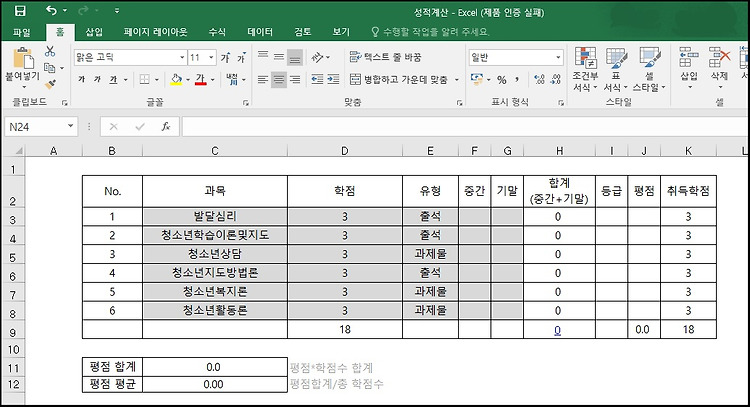Paste with the 붙여넣기 clipboard icon
The width and height of the screenshot is (750, 407).
click(22, 59)
